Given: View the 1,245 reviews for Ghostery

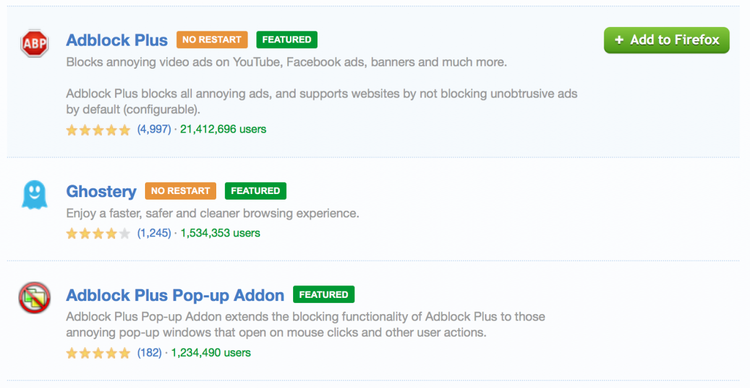Looking at the screenshot, I should tap(154, 233).
